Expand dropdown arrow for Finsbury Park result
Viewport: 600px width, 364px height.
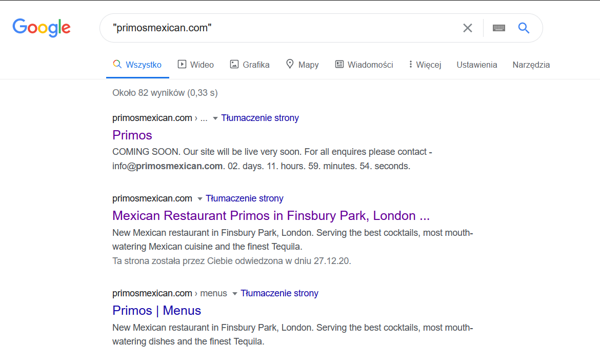[199, 199]
